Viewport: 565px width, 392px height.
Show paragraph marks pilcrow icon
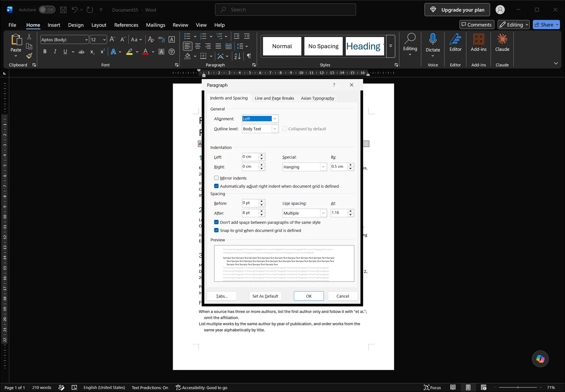[x=249, y=56]
